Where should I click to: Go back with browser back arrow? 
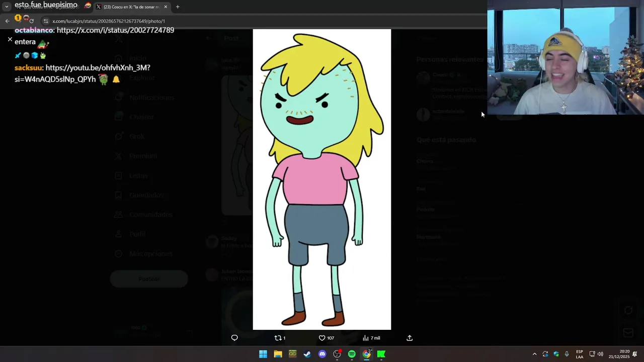click(x=7, y=21)
